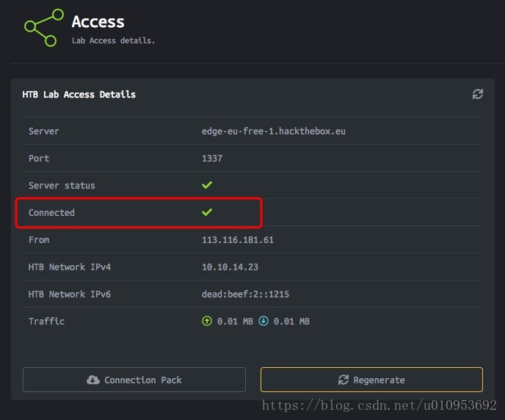Click the Traffic row label
The image size is (505, 420).
46,321
